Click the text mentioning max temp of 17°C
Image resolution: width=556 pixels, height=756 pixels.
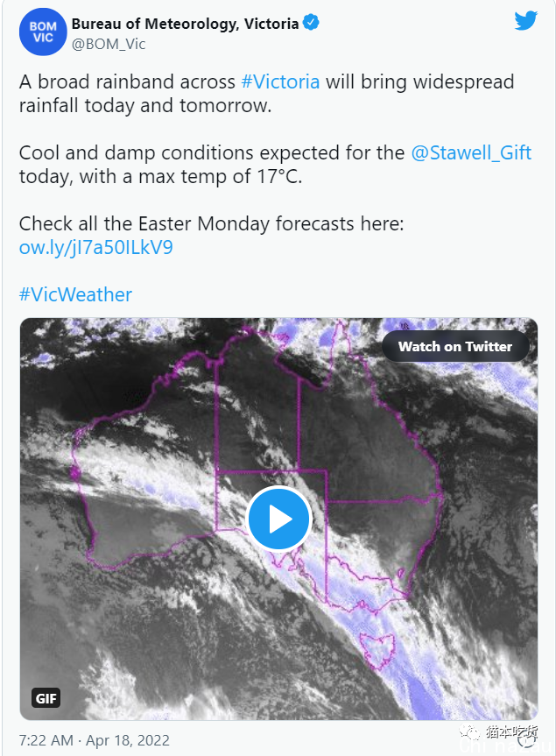pyautogui.click(x=160, y=176)
